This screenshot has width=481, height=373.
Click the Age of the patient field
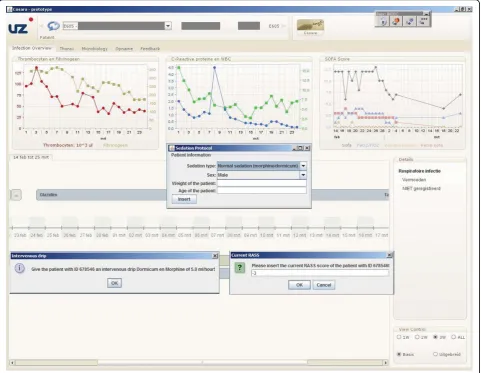pyautogui.click(x=262, y=190)
